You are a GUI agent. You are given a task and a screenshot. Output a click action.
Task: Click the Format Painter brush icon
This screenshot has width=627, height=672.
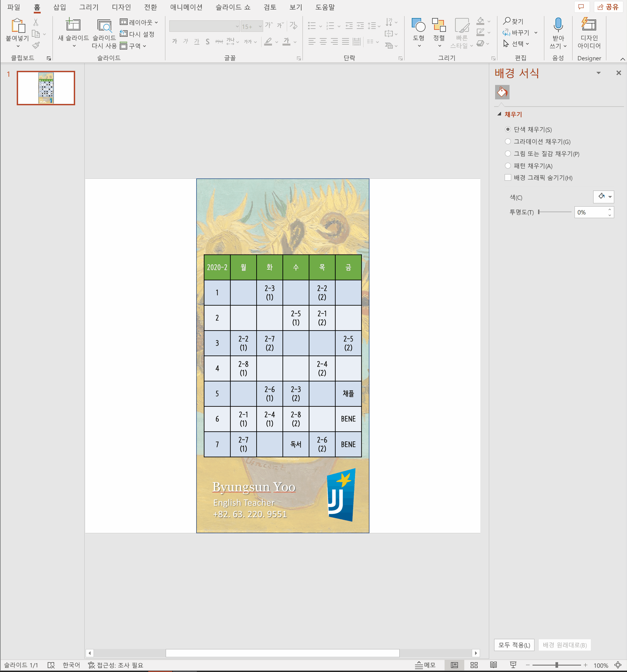tap(36, 45)
